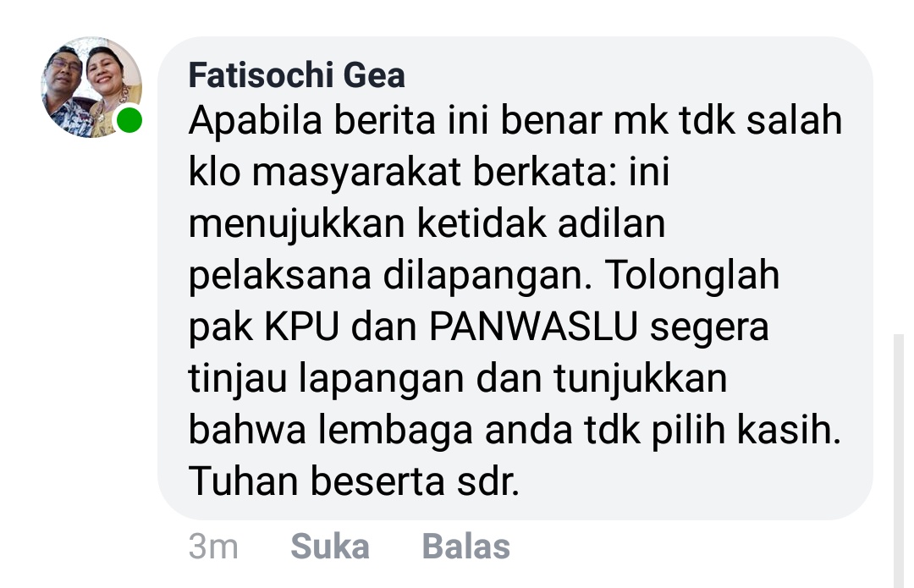The image size is (914, 588).
Task: Click the first line starting with Apabila
Action: pyautogui.click(x=515, y=121)
